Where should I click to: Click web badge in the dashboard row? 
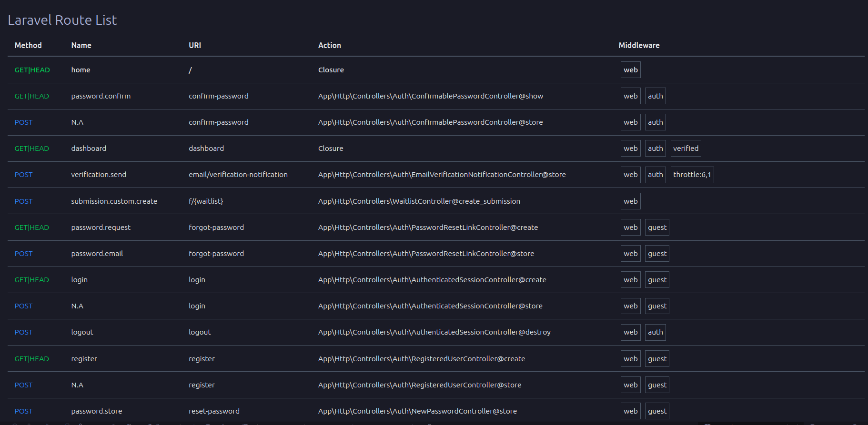[630, 148]
